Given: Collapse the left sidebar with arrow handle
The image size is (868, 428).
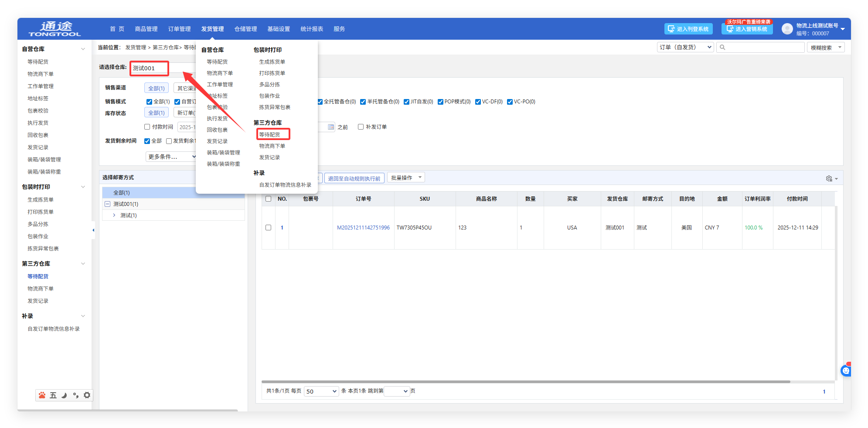Looking at the screenshot, I should click(x=93, y=230).
